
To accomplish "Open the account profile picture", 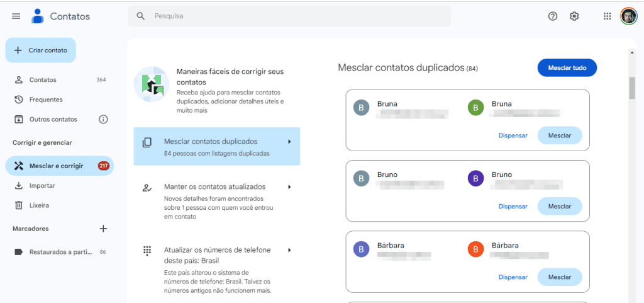I will point(628,16).
